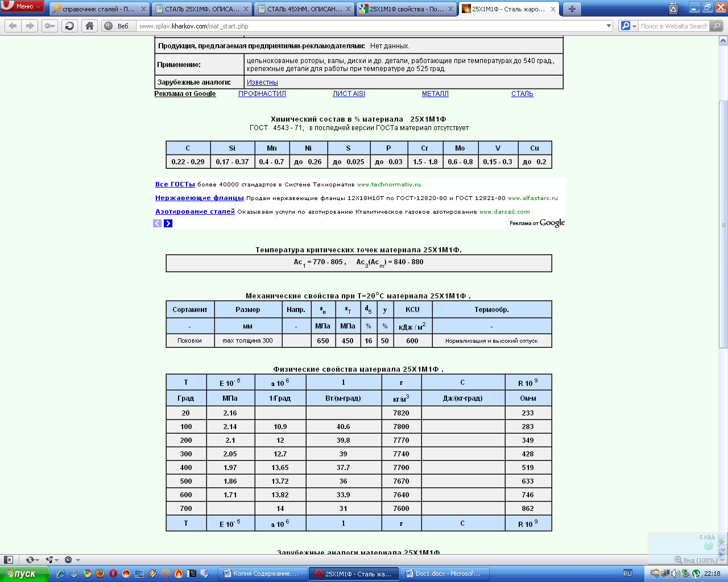The width and height of the screenshot is (728, 582).
Task: Switch to the справочник сталей tab
Action: (99, 9)
